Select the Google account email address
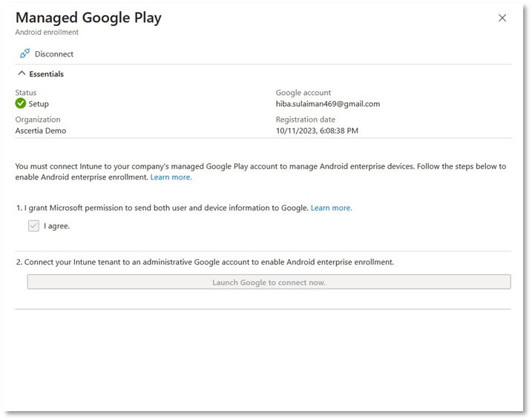532x420 pixels. point(327,104)
